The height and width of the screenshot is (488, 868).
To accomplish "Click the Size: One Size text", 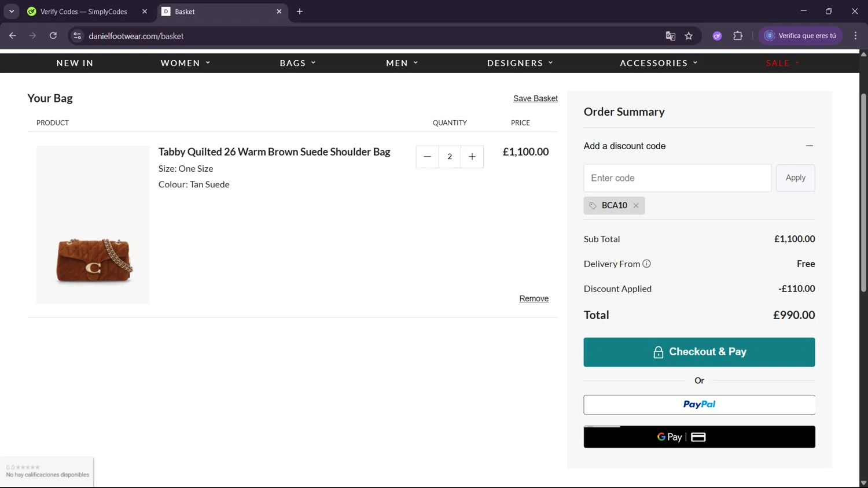I will pos(186,169).
